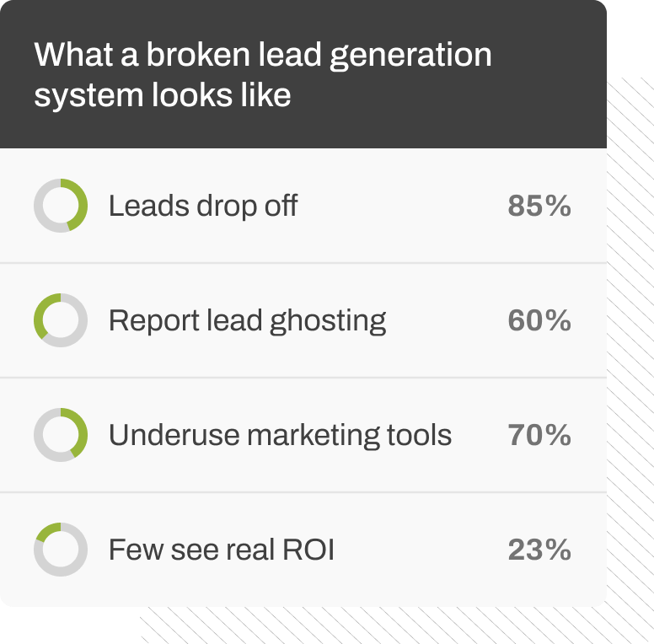This screenshot has height=644, width=654.
Task: Click the header line "What a broken lead generation"
Action: coord(263,56)
